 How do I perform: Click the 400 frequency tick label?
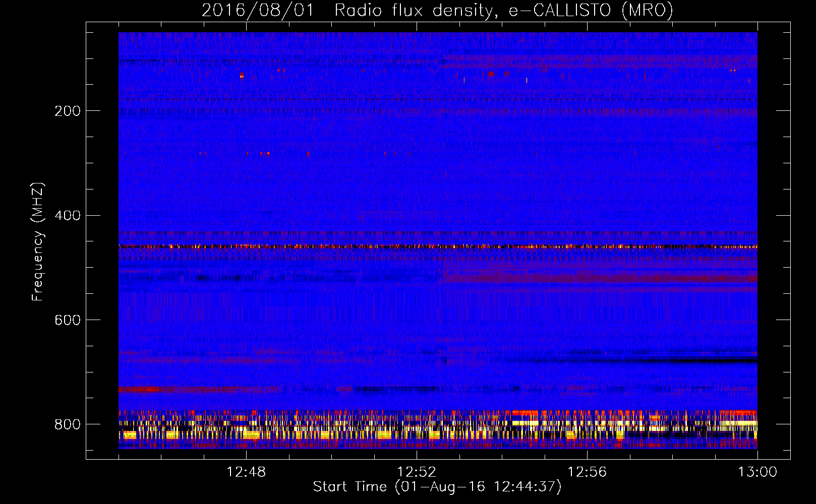(x=68, y=216)
